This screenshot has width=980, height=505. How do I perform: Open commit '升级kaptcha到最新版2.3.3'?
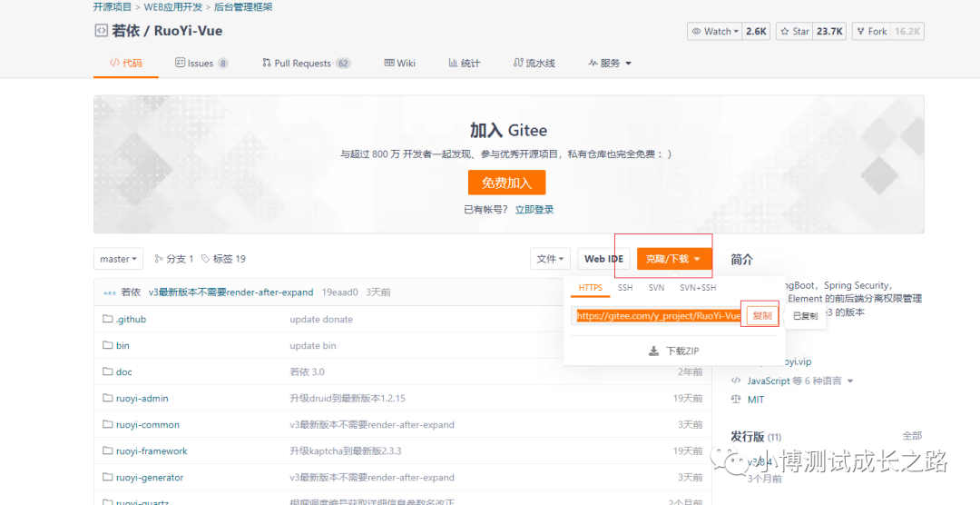coord(345,451)
